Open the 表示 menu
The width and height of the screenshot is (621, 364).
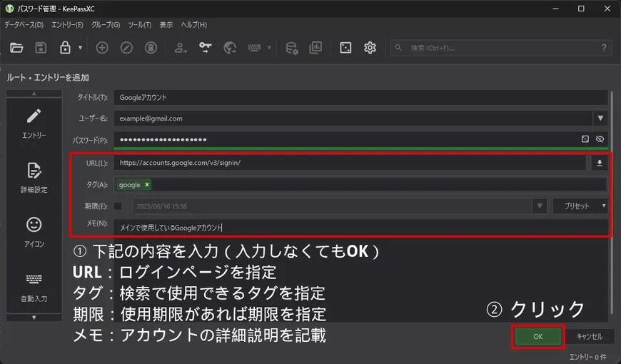click(x=166, y=24)
